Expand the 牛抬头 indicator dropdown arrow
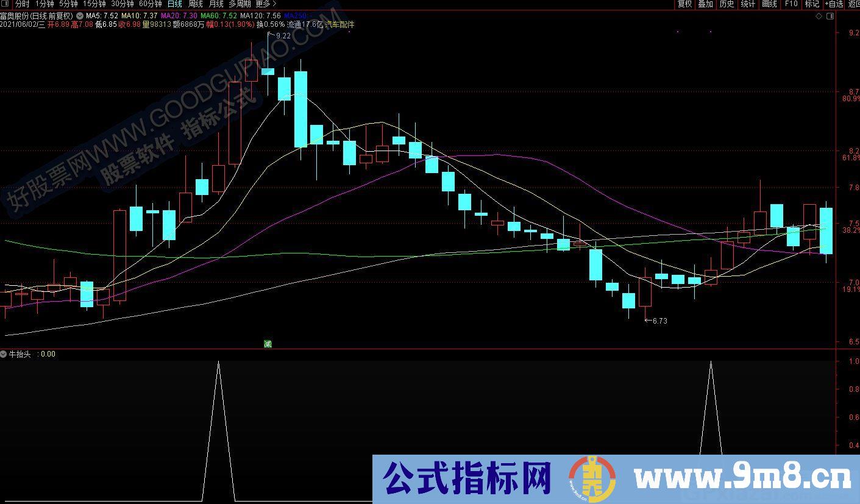Screen dimensions: 860x504 click(x=4, y=354)
